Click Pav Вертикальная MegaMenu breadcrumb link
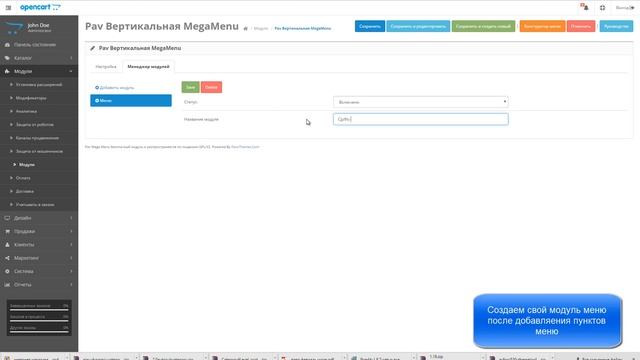 [303, 29]
